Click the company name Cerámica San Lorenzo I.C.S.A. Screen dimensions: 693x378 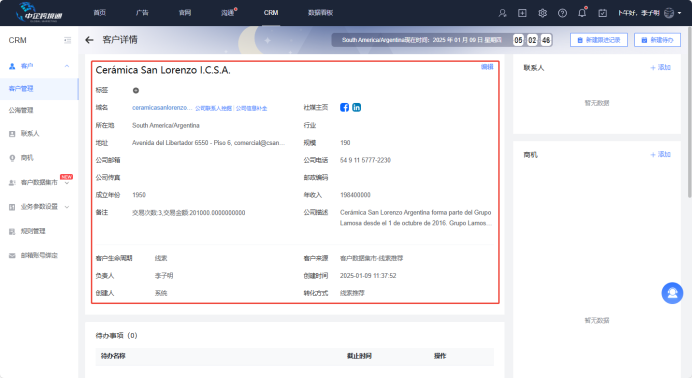click(x=163, y=70)
